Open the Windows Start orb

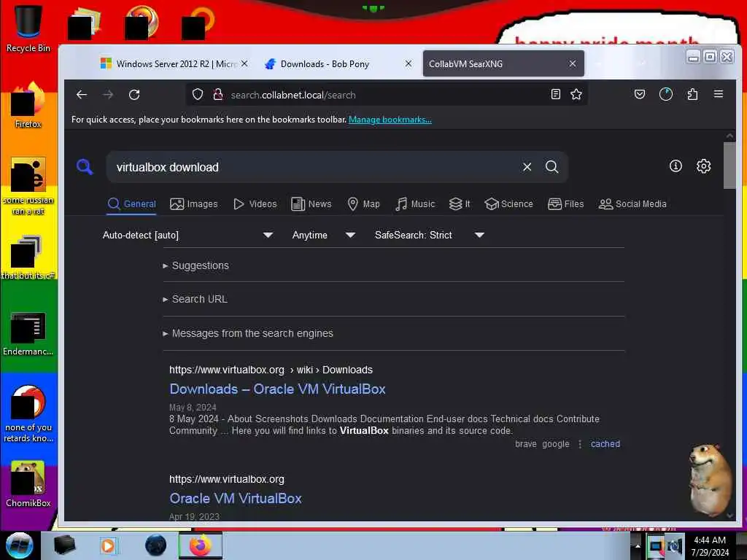point(20,545)
